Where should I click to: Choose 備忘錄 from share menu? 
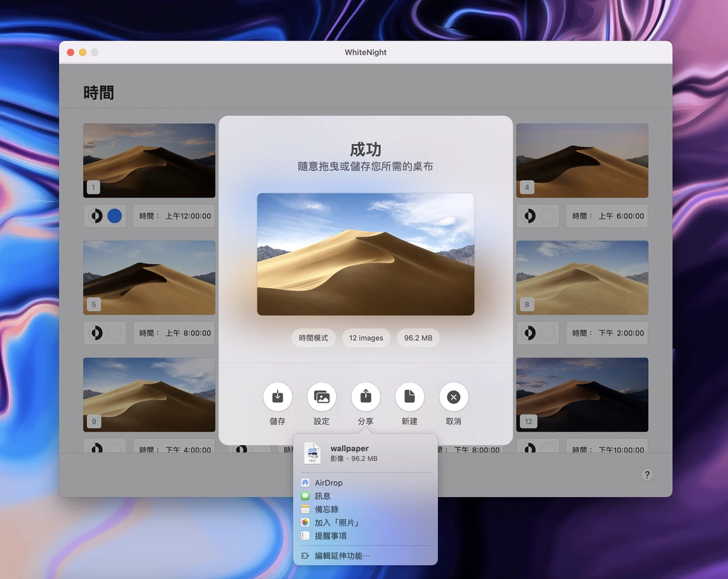tap(365, 510)
